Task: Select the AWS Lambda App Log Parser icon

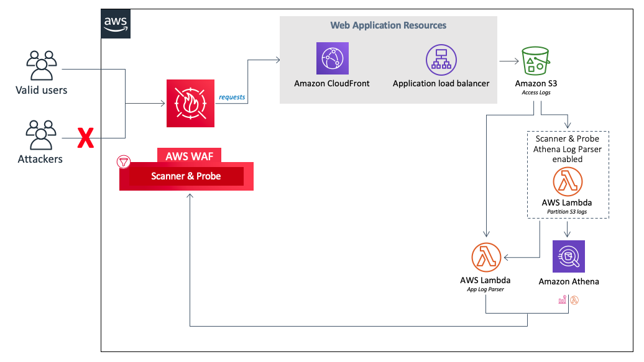Action: pyautogui.click(x=485, y=256)
